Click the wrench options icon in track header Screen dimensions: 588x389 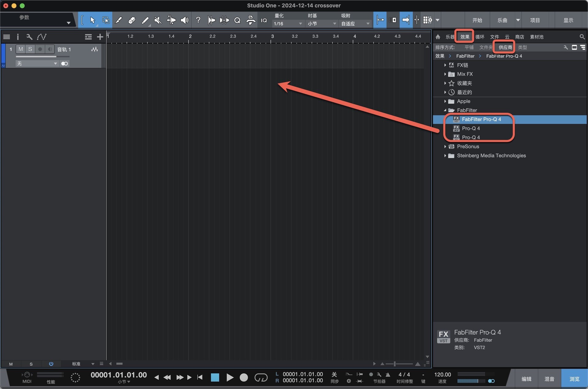[x=29, y=37]
